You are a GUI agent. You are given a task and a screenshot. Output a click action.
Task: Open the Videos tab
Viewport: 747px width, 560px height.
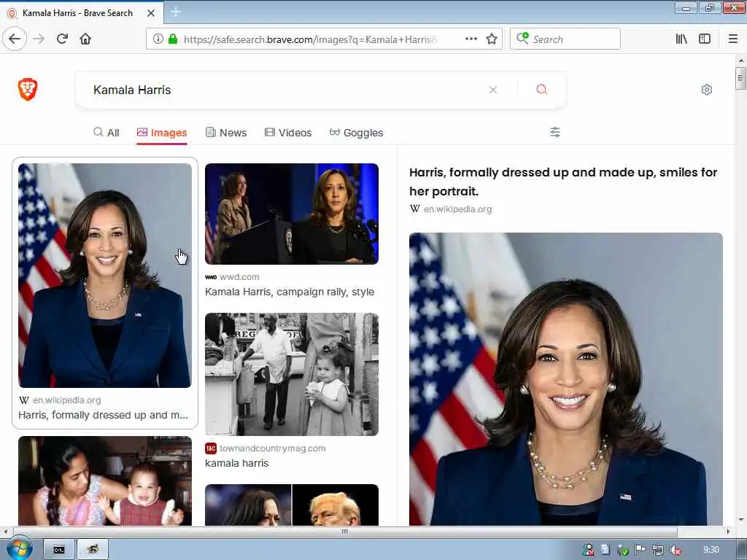click(x=287, y=133)
